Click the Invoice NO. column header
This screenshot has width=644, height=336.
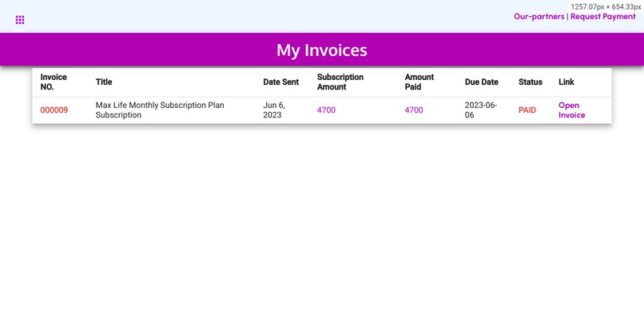click(x=54, y=82)
